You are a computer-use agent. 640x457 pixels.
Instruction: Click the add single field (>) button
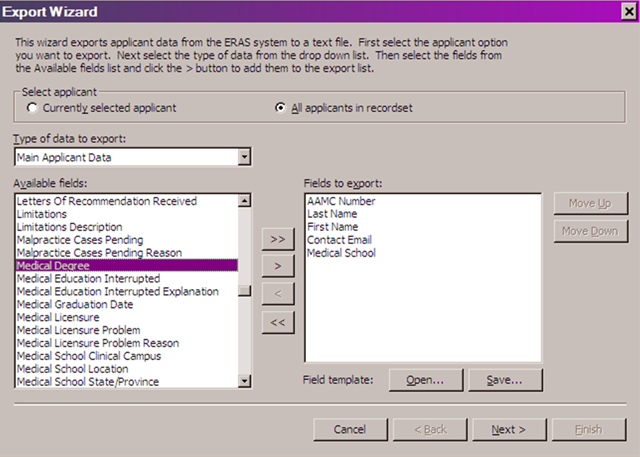tap(277, 266)
